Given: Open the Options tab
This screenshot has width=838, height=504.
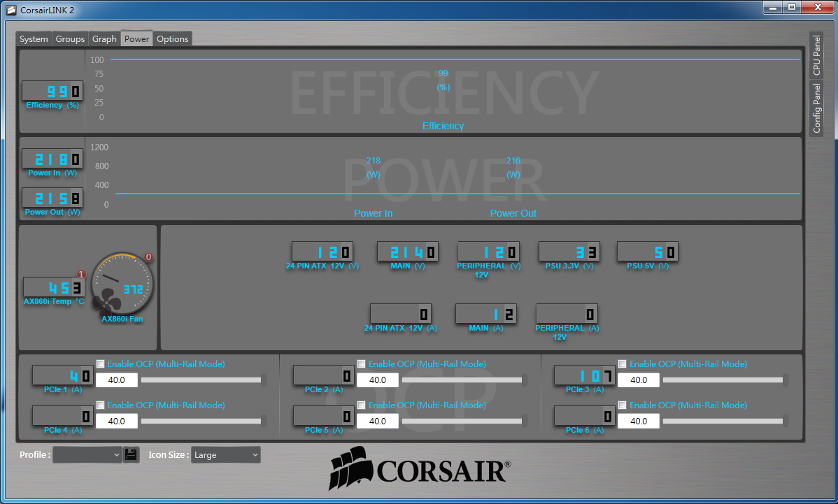Looking at the screenshot, I should tap(173, 39).
